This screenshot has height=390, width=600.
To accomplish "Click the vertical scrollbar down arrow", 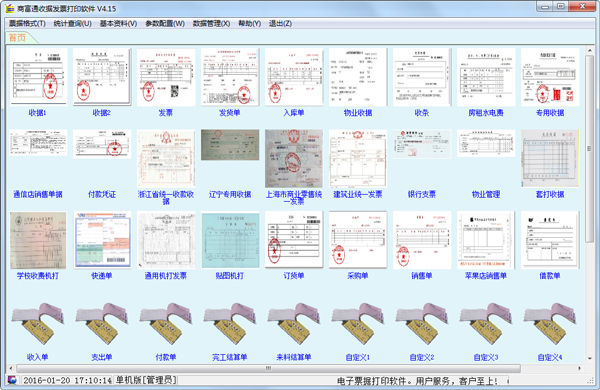I will pos(589,359).
